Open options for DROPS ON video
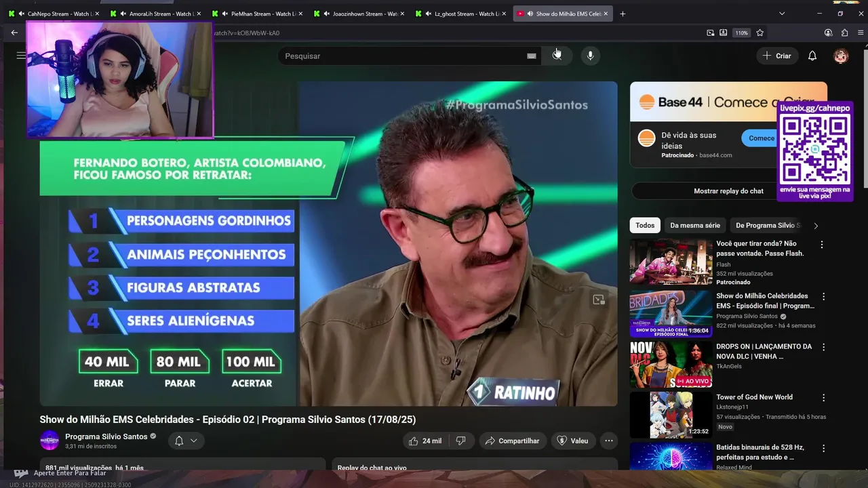This screenshot has height=488, width=868. click(824, 347)
